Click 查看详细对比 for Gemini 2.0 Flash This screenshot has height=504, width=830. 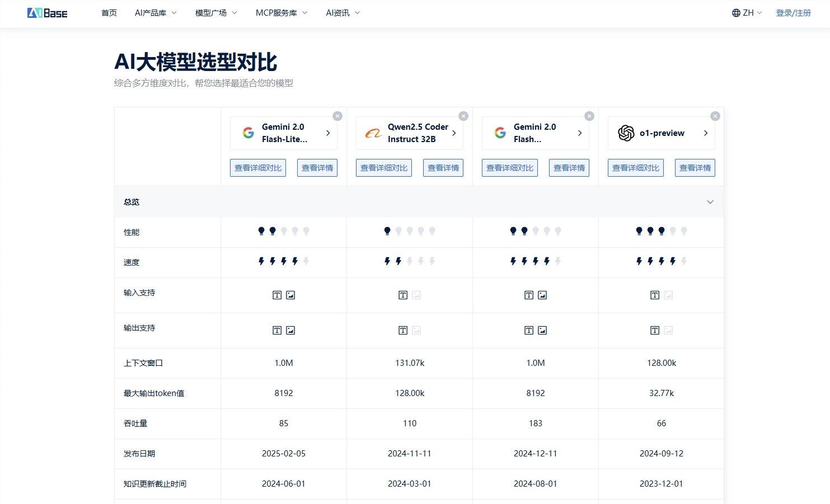click(x=510, y=168)
